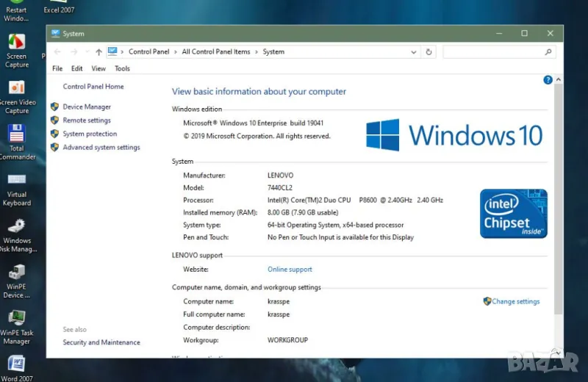Open the recent locations dropdown arrow
Viewport: 588px width, 382px height.
click(x=87, y=52)
